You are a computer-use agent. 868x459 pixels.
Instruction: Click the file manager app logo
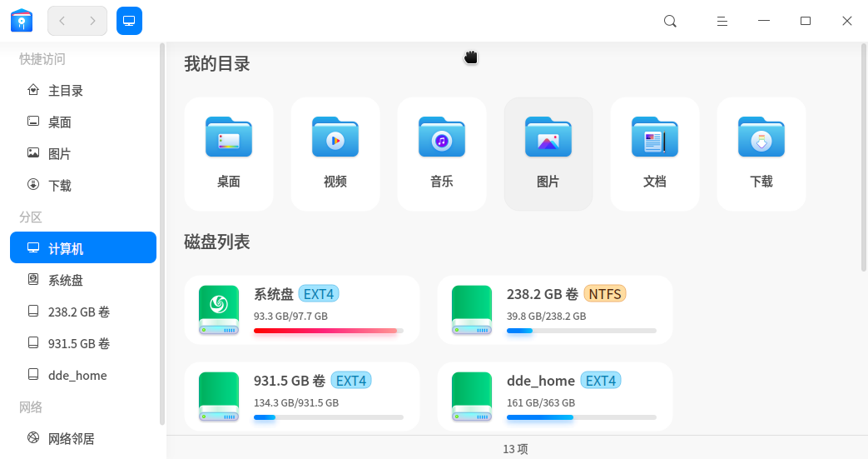tap(22, 21)
